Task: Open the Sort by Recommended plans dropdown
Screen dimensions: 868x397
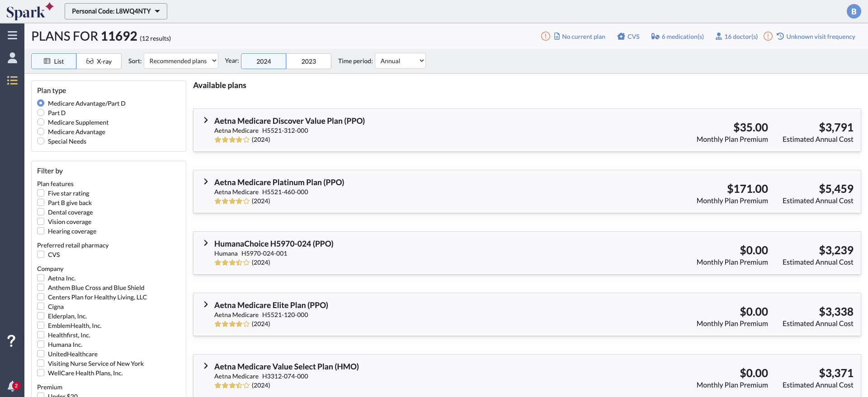Action: point(181,61)
